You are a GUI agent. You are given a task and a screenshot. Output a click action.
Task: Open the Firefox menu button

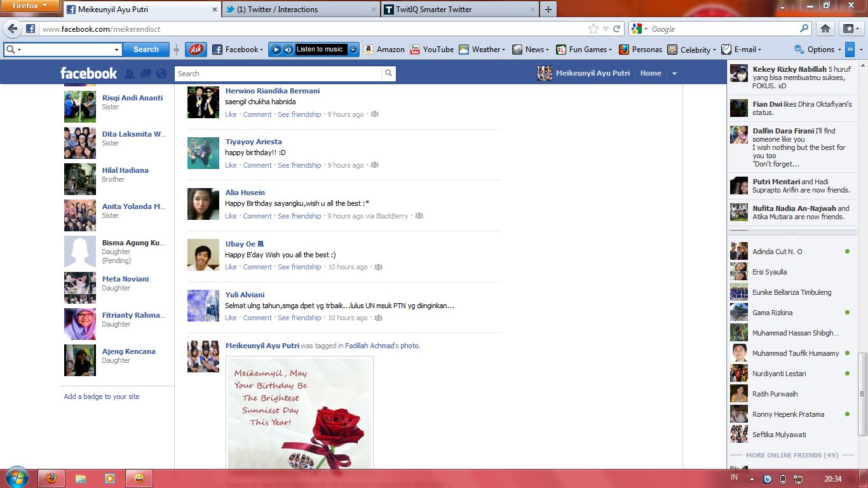(30, 6)
